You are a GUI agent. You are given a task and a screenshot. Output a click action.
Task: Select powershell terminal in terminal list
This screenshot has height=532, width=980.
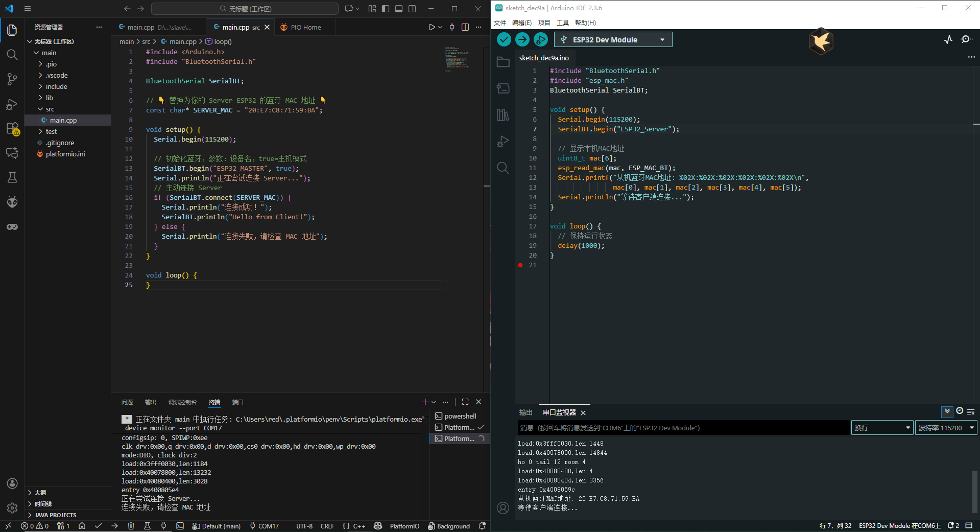click(x=460, y=416)
